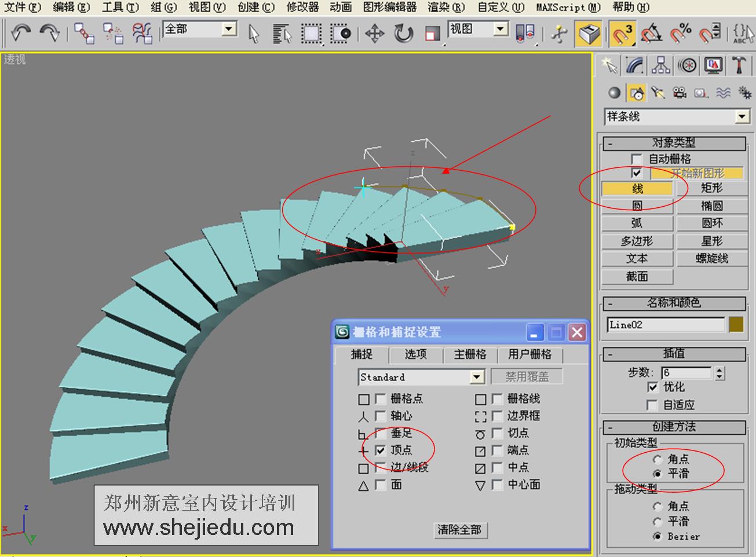Open the 全部 selection filter dropdown
Image resolution: width=756 pixels, height=557 pixels.
click(228, 28)
